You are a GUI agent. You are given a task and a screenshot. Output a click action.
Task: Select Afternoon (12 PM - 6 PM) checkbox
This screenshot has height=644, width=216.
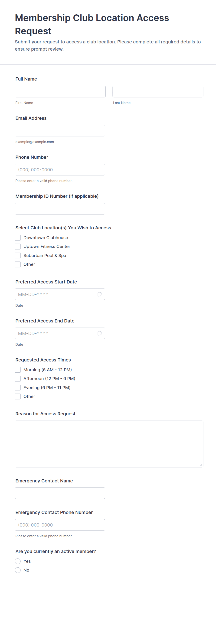18,378
